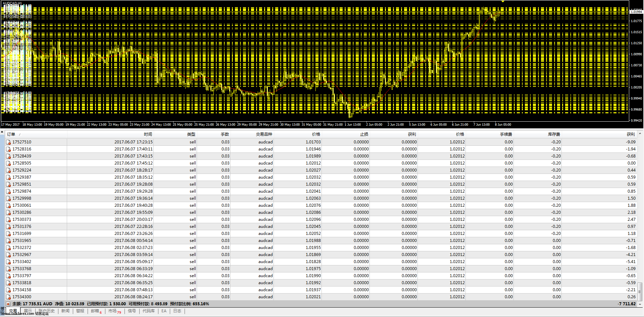Open the 账户历史 account history tab
644x317 pixels.
coord(47,311)
